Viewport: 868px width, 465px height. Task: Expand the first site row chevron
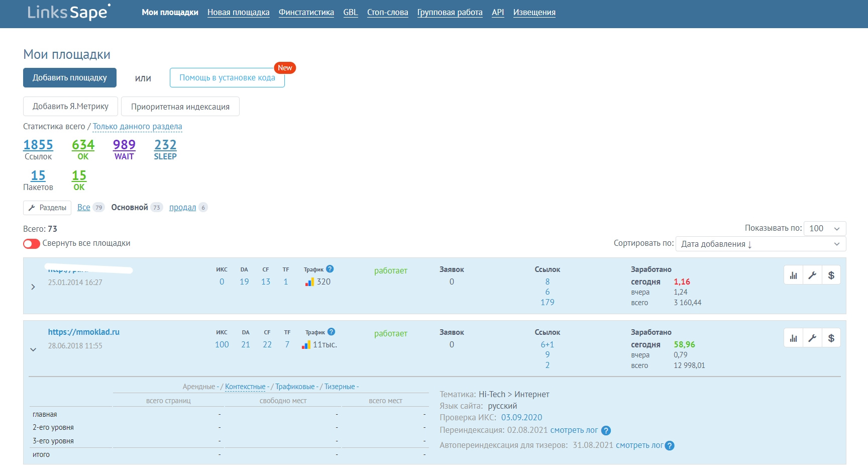click(x=33, y=287)
